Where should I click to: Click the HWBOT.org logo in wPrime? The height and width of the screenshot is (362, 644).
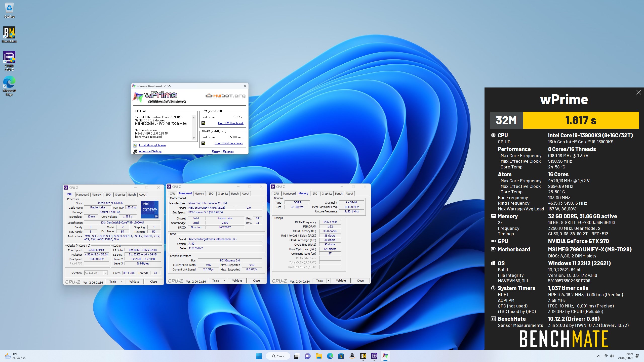(x=225, y=96)
